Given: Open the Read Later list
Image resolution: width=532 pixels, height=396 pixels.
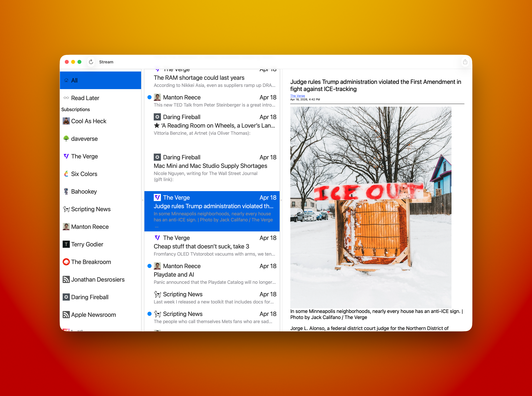Looking at the screenshot, I should [x=85, y=98].
